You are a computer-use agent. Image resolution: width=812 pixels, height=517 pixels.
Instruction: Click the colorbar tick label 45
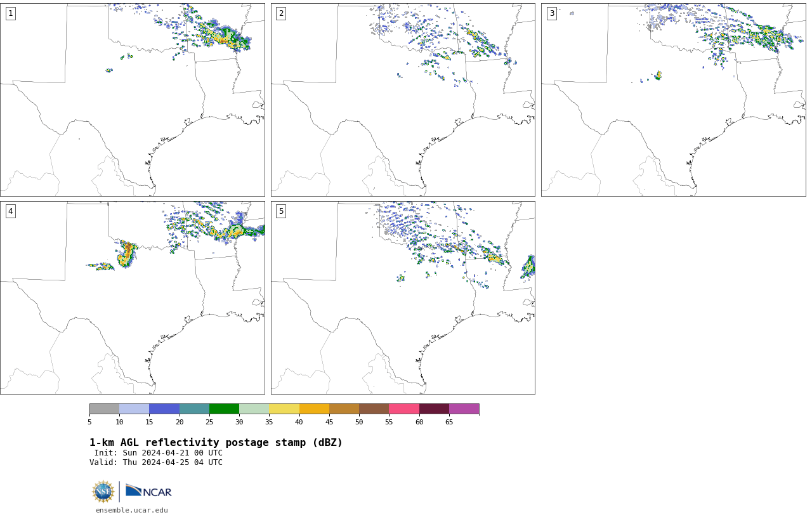329,422
